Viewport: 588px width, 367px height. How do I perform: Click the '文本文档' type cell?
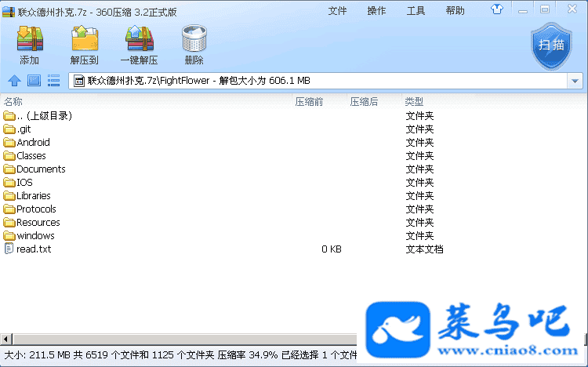pos(424,249)
